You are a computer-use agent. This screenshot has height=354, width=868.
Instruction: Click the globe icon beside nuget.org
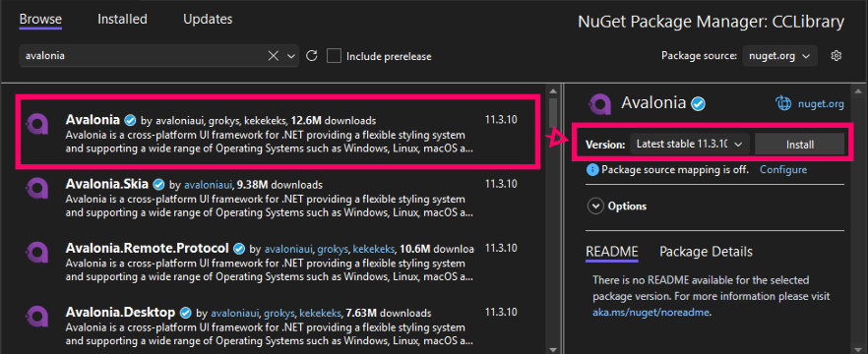click(x=783, y=103)
